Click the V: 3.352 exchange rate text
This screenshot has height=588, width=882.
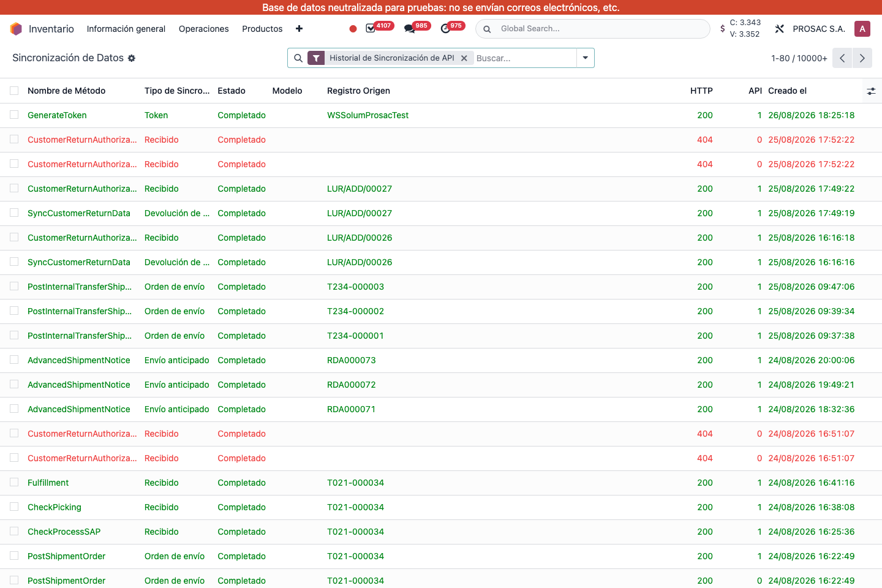[x=745, y=34]
